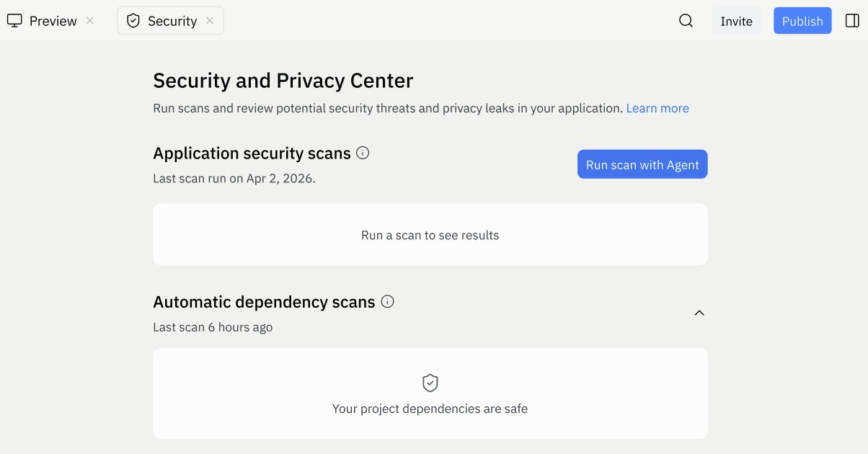Click the Automatic dependency scans heading
This screenshot has width=868, height=454.
click(264, 301)
